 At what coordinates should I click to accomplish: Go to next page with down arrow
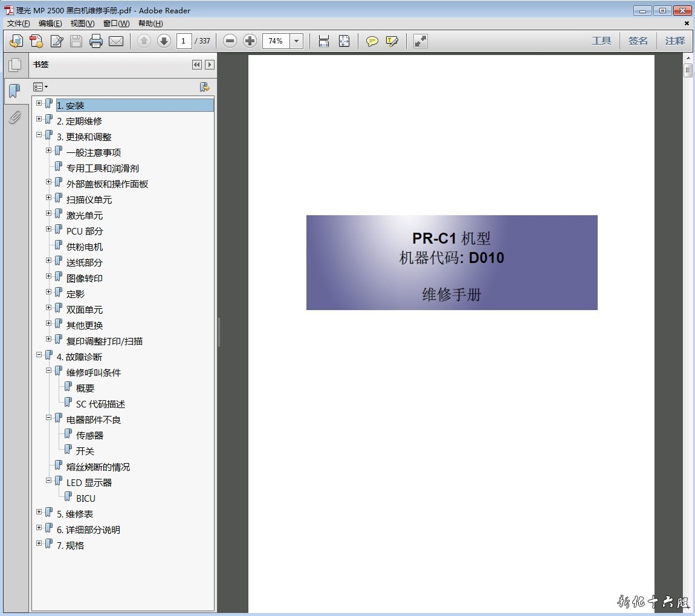click(163, 41)
